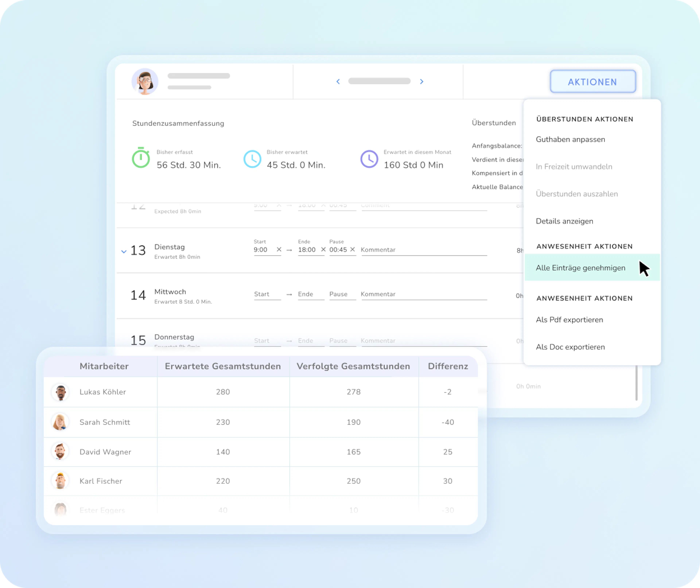
Task: Select Guthaben anpassen
Action: click(570, 139)
